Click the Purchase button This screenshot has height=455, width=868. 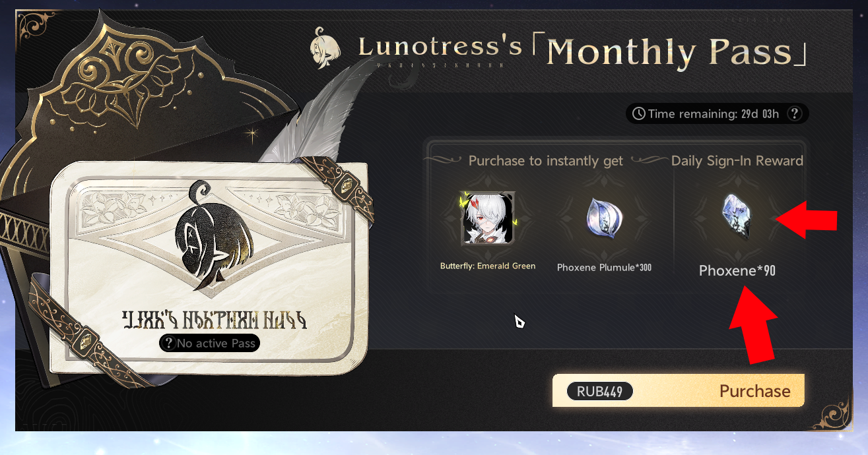tap(679, 391)
